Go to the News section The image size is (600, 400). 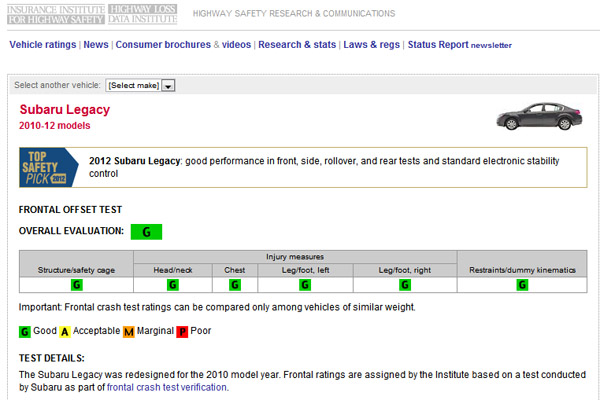pos(96,45)
